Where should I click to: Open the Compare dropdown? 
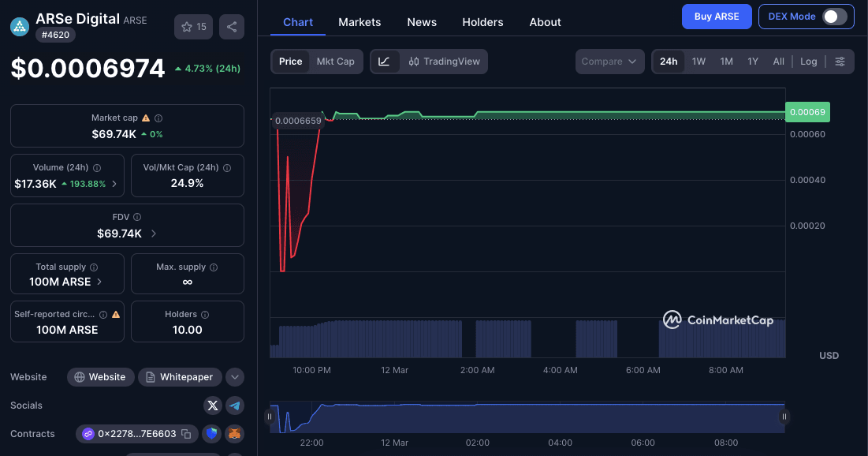[609, 61]
